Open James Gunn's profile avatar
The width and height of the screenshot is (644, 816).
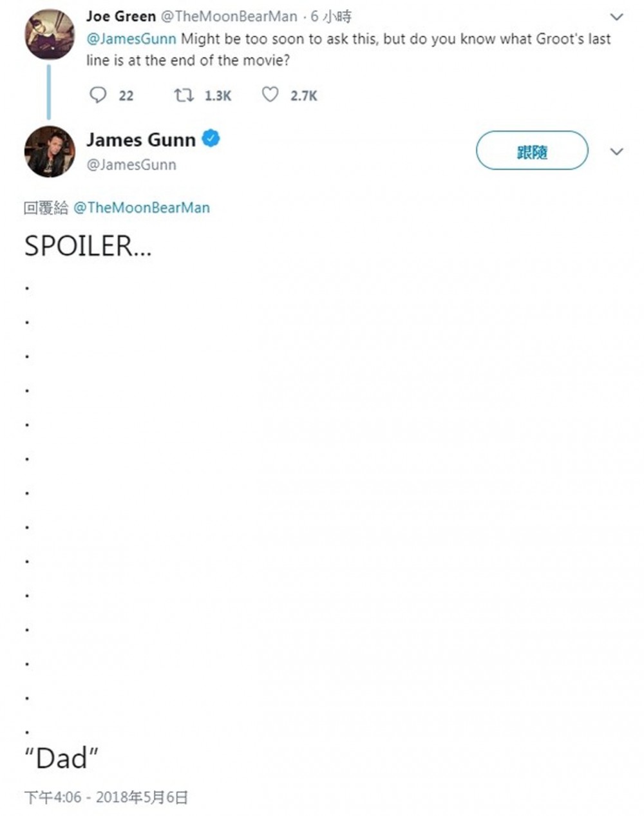pyautogui.click(x=50, y=152)
